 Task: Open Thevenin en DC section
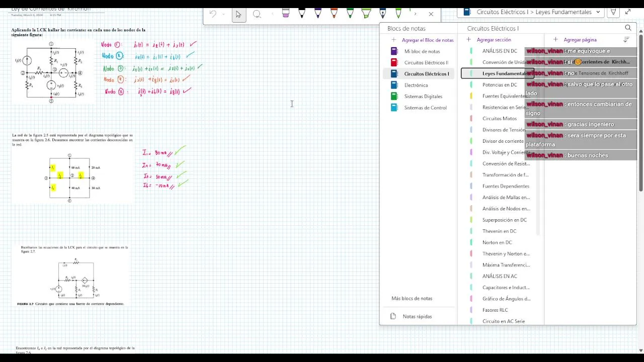pyautogui.click(x=500, y=231)
